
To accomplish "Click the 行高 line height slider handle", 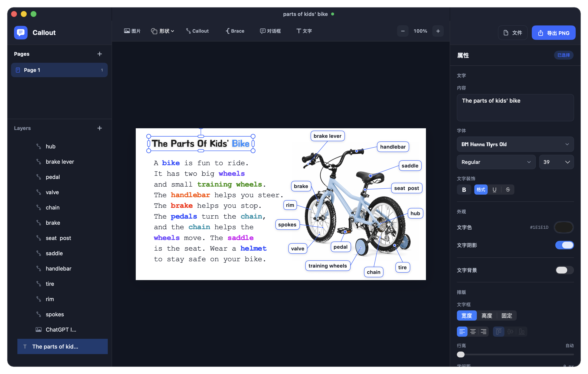I will 461,354.
